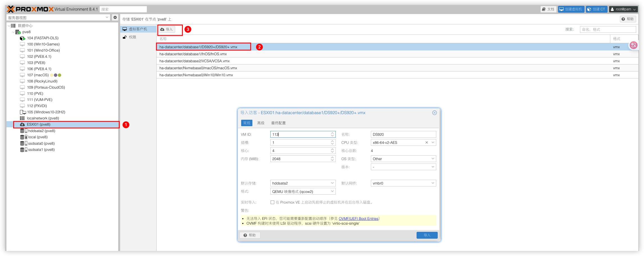The width and height of the screenshot is (644, 256).
Task: Click the unlock icon beside permissions
Action: point(125,37)
